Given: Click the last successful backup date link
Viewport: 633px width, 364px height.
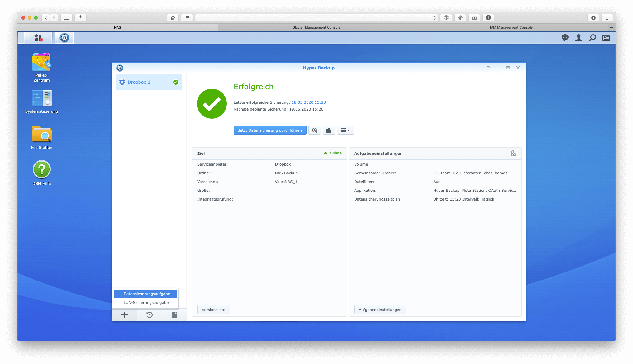Looking at the screenshot, I should (x=308, y=102).
